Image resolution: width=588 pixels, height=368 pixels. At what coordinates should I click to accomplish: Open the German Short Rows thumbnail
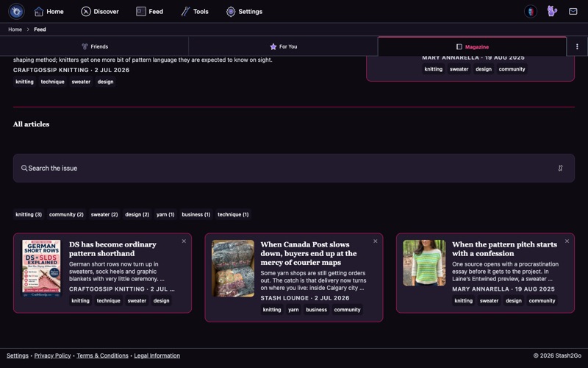41,268
